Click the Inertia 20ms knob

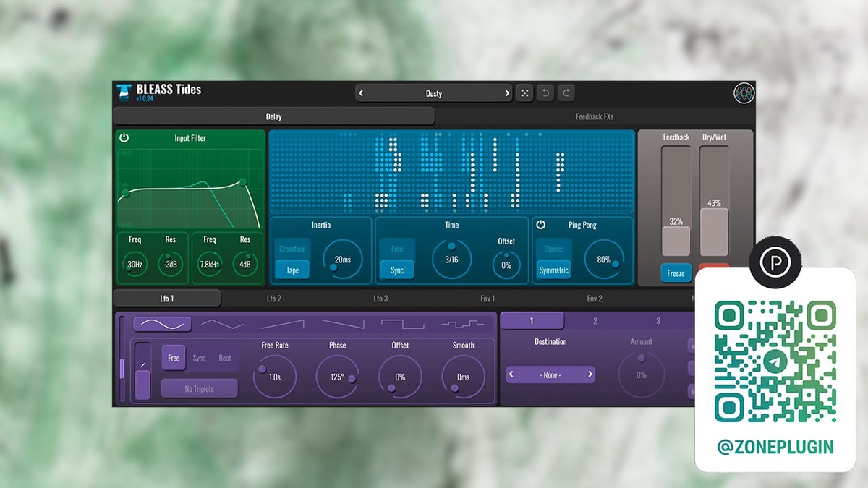[x=343, y=259]
